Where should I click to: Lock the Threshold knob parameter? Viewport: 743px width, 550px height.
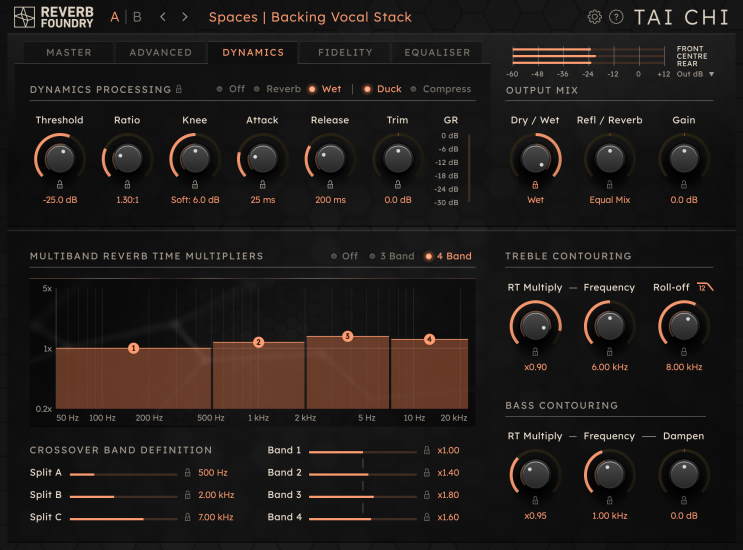pyautogui.click(x=60, y=184)
